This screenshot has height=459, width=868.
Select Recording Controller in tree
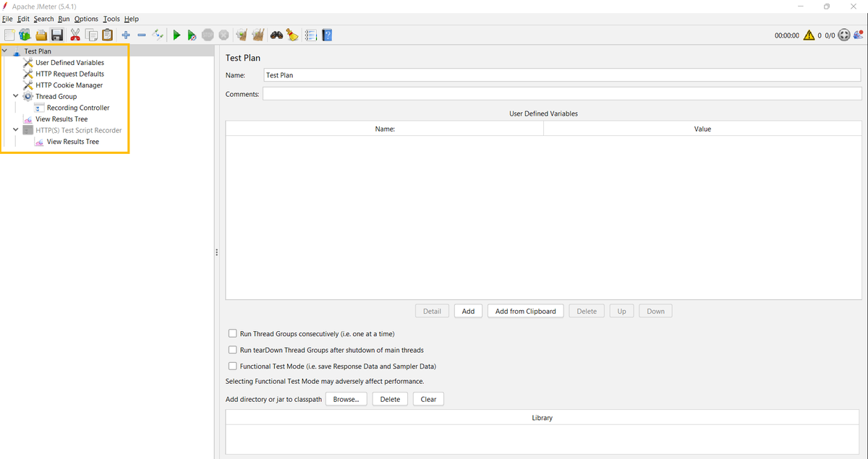point(78,108)
